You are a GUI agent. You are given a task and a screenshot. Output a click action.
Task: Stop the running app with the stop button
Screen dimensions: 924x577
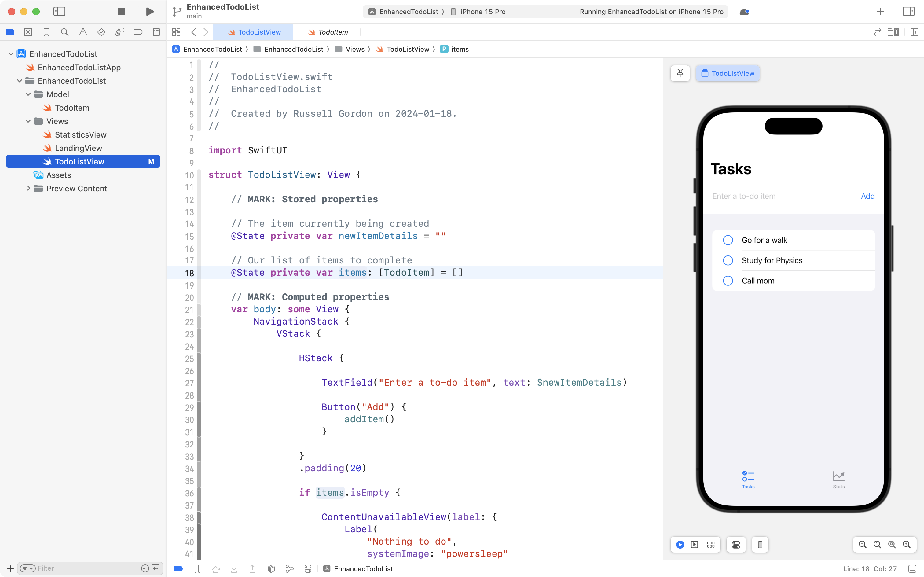coord(121,11)
